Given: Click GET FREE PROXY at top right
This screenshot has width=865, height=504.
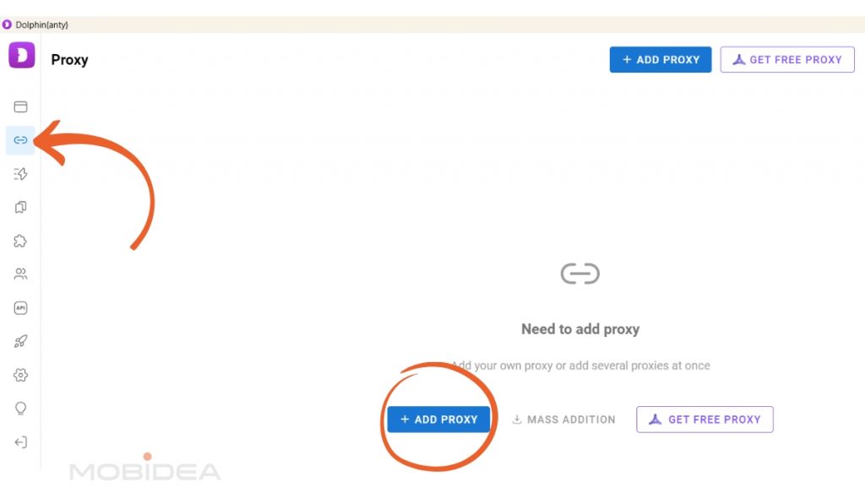Looking at the screenshot, I should 786,59.
